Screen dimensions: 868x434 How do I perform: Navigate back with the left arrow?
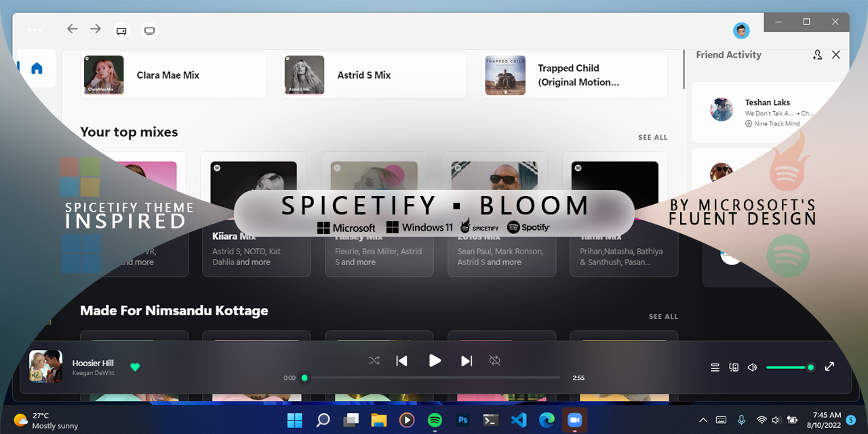[73, 28]
